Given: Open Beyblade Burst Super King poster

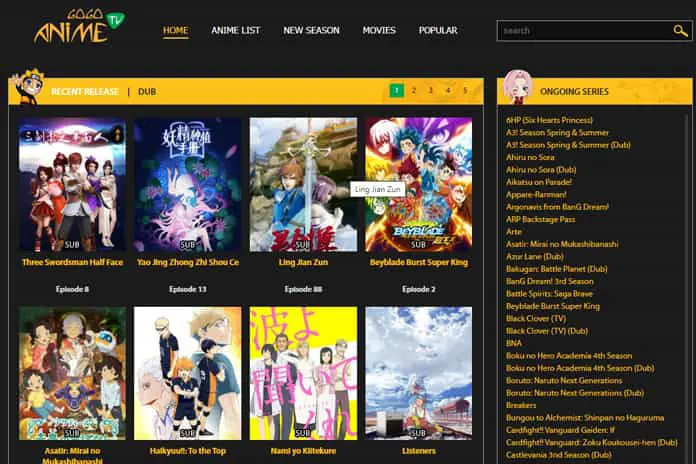Looking at the screenshot, I should coord(419,185).
